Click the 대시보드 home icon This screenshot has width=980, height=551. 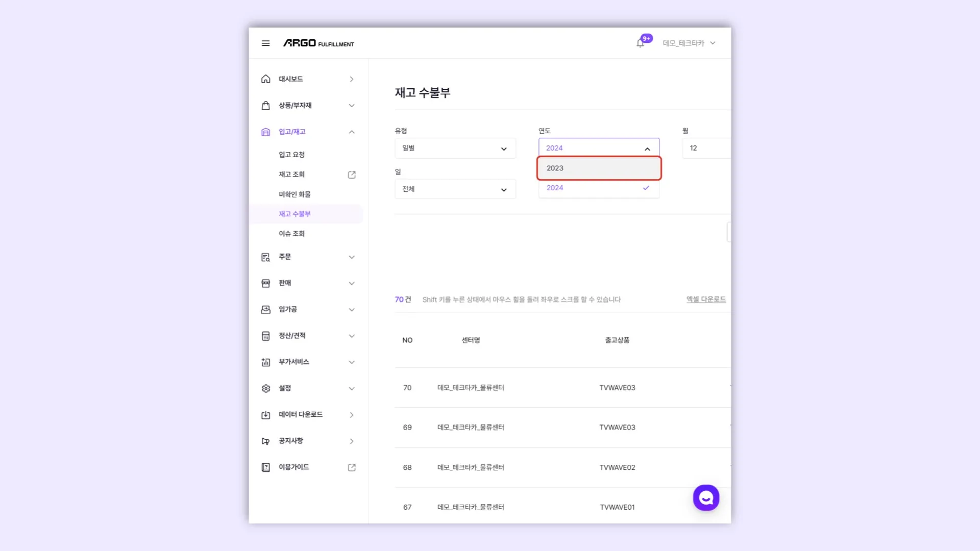point(265,79)
